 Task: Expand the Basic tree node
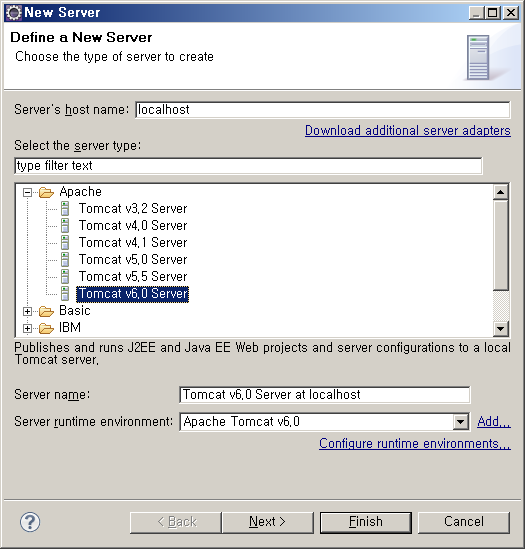coord(27,311)
